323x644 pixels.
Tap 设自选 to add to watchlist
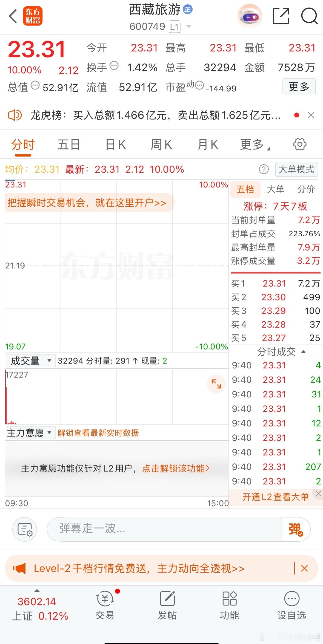[291, 605]
